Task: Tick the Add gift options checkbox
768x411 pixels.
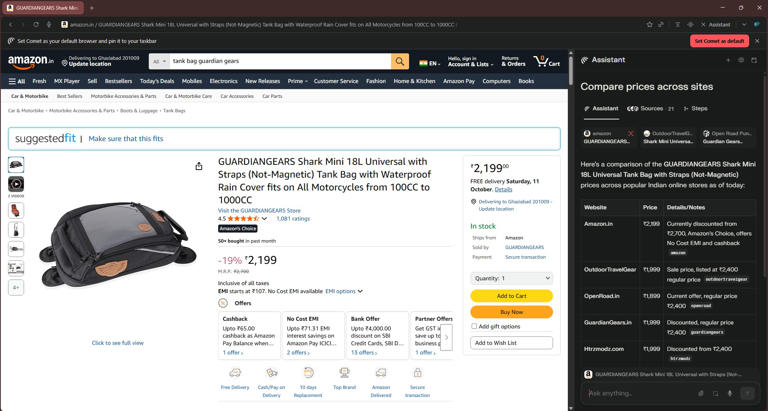Action: pos(474,326)
